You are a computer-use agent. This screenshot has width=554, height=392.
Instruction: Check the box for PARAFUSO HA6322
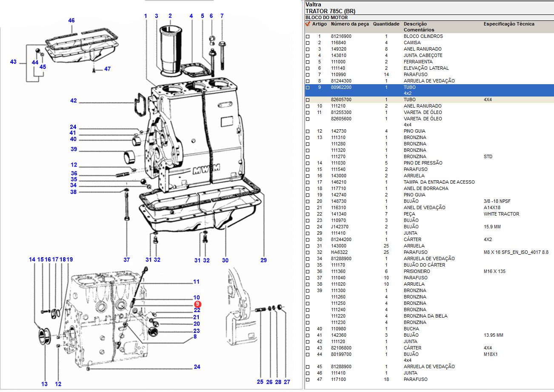point(308,253)
